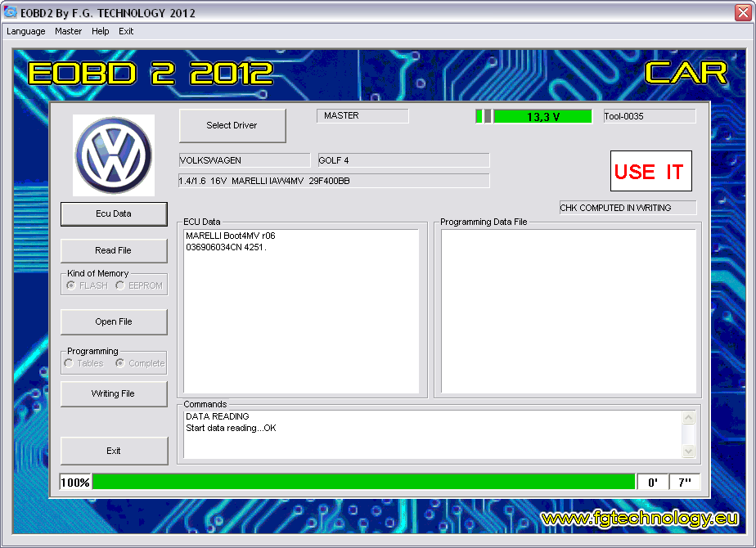The image size is (756, 548).
Task: Click the Ecu Data button
Action: [x=114, y=213]
